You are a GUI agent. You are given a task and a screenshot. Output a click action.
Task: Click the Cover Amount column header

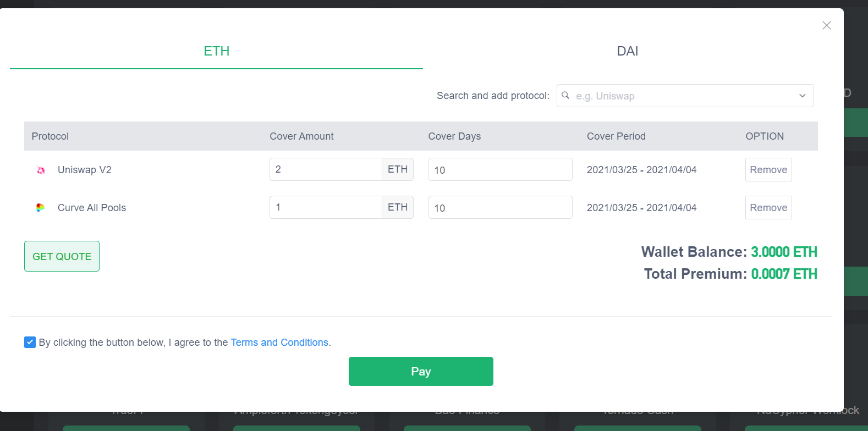(x=301, y=136)
